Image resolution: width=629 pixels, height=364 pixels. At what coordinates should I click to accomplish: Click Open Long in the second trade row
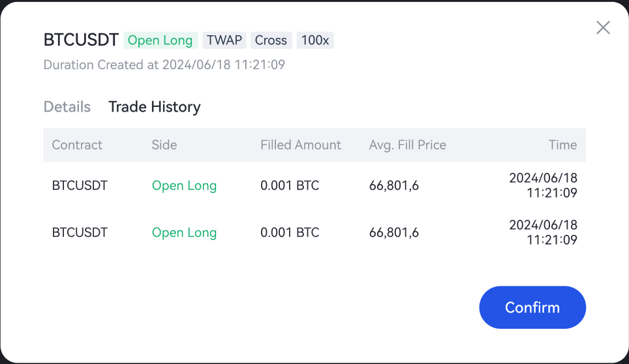click(x=184, y=233)
